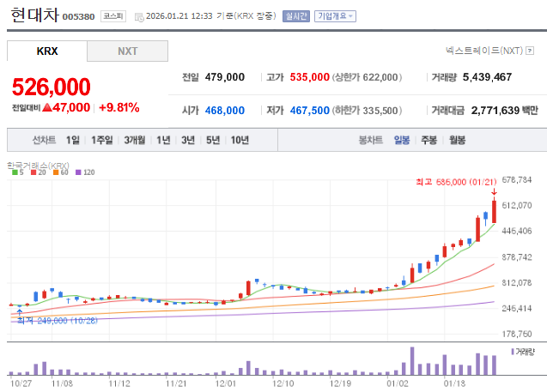Click the 고가 value 535,000

click(x=309, y=77)
